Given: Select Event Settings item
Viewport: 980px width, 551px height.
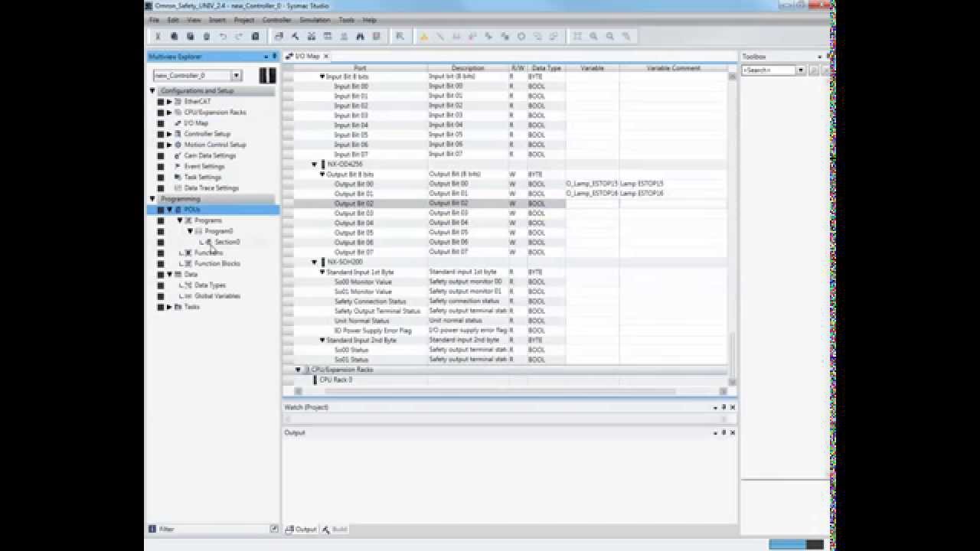Looking at the screenshot, I should click(204, 166).
